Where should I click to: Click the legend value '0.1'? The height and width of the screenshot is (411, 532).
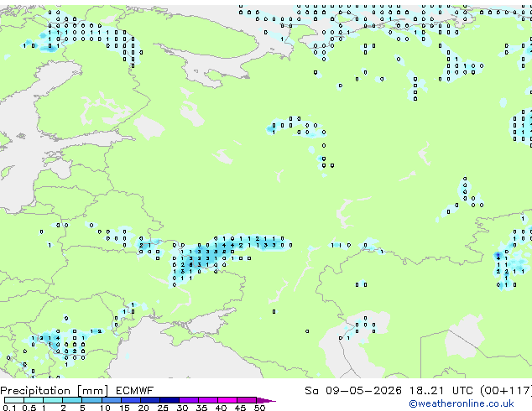(x=9, y=408)
